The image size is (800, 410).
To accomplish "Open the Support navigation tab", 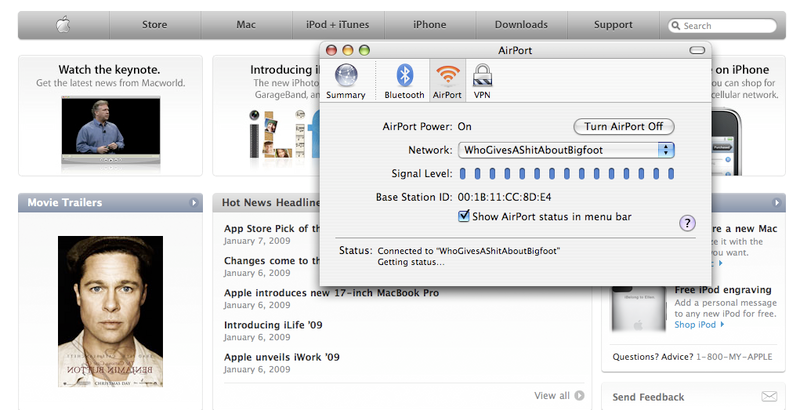I will tap(613, 24).
